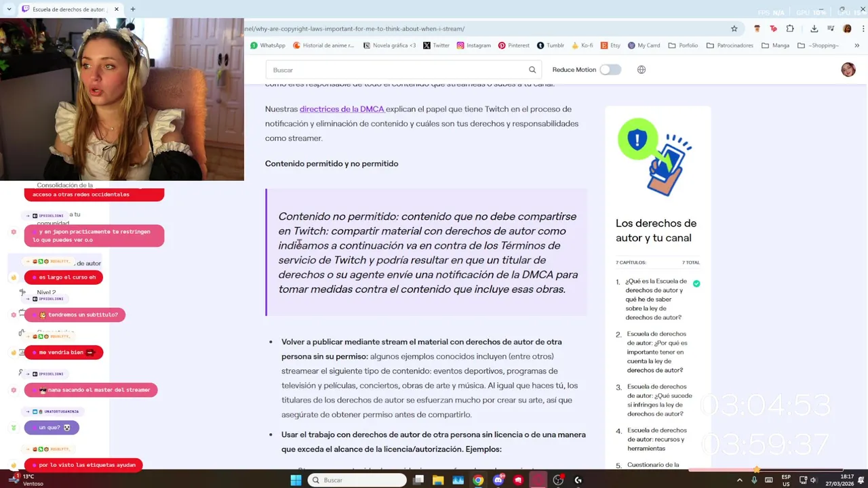Open the My Carrd bookmark

(644, 45)
